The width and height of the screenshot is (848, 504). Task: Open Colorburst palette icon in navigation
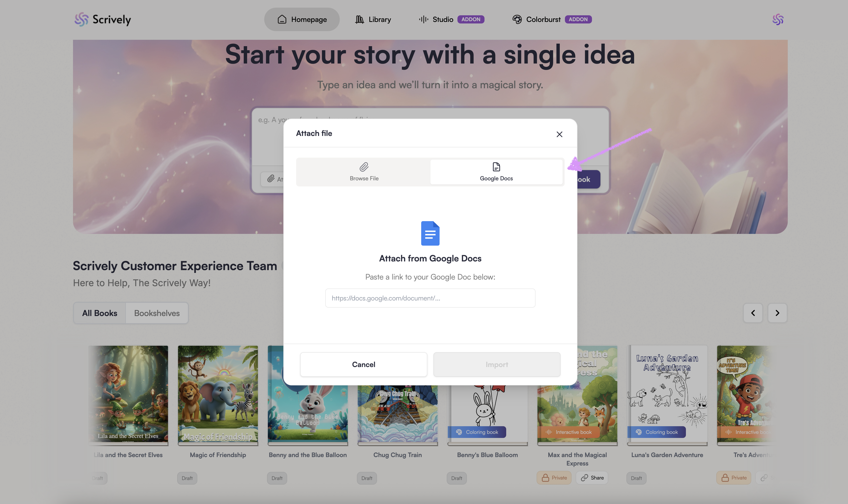pyautogui.click(x=517, y=19)
